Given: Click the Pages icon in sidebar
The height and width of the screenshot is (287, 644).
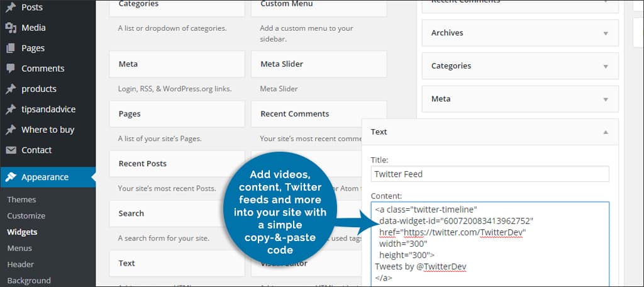Looking at the screenshot, I should (x=11, y=48).
